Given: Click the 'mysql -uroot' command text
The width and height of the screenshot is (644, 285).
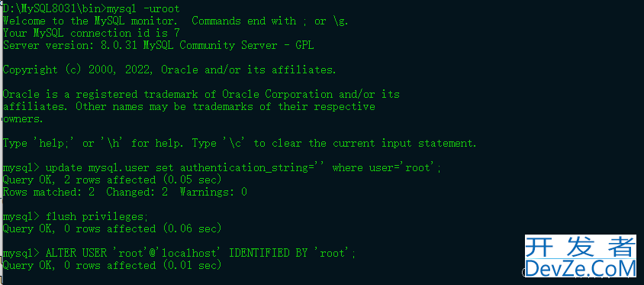Looking at the screenshot, I should click(x=143, y=8).
